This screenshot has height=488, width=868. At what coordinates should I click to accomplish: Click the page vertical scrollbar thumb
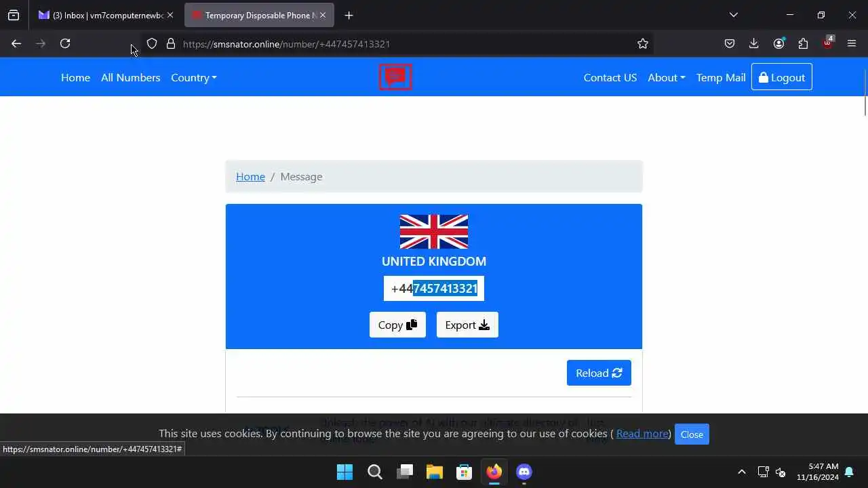(865, 106)
